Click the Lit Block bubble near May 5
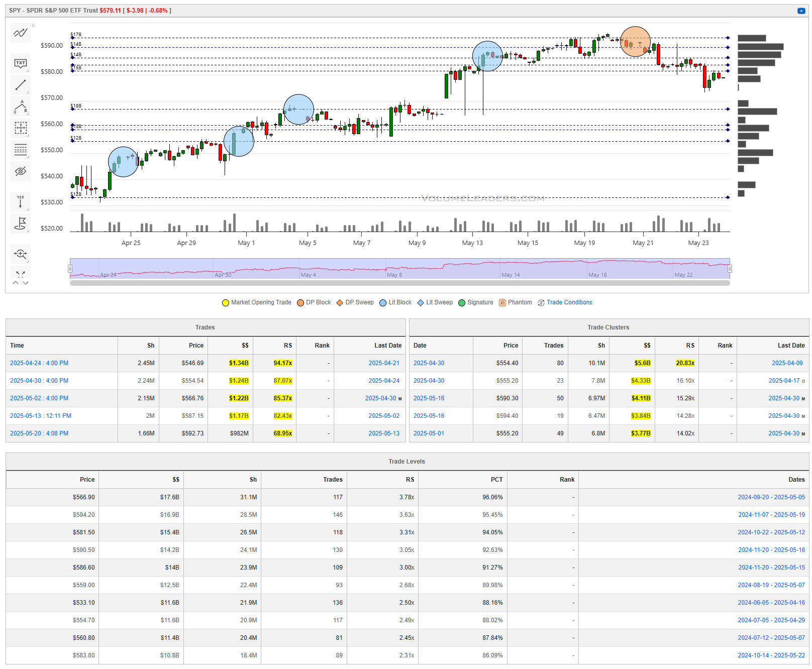This screenshot has height=669, width=812. [x=298, y=109]
